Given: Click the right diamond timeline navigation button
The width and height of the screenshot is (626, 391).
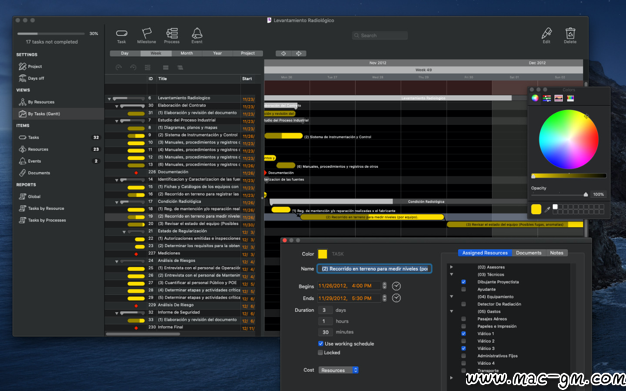Looking at the screenshot, I should click(x=299, y=54).
